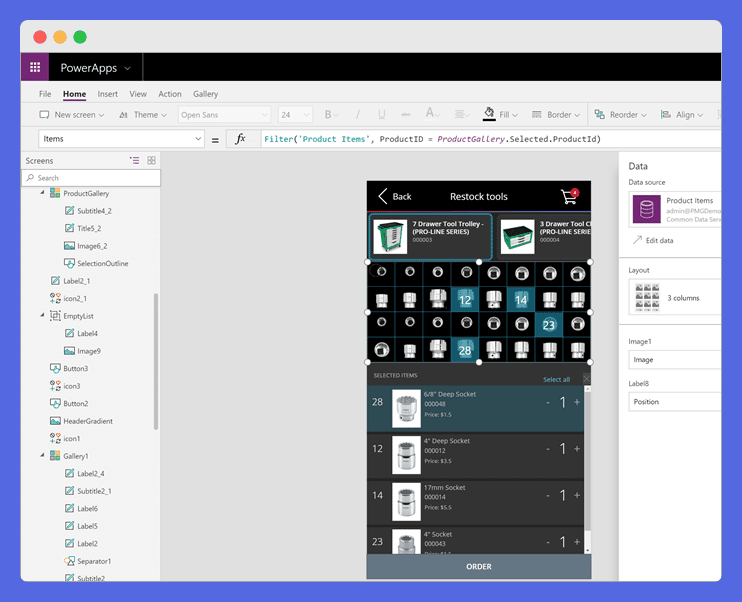This screenshot has height=602, width=742.
Task: Open the app launcher waffle icon
Action: [35, 67]
